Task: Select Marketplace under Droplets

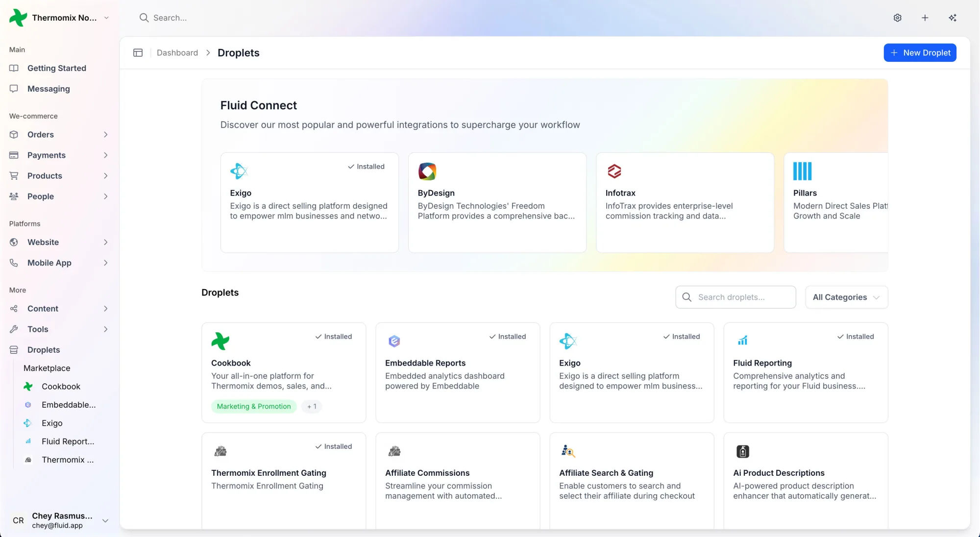Action: [47, 368]
